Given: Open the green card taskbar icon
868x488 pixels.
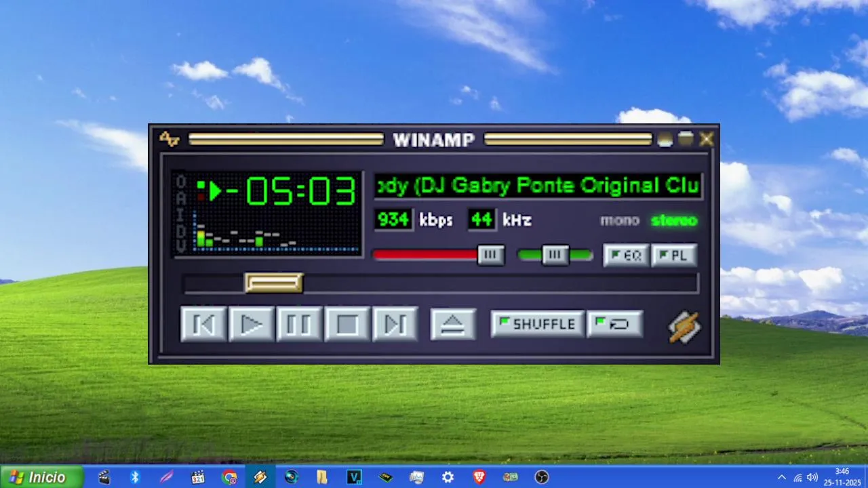Looking at the screenshot, I should [x=510, y=477].
